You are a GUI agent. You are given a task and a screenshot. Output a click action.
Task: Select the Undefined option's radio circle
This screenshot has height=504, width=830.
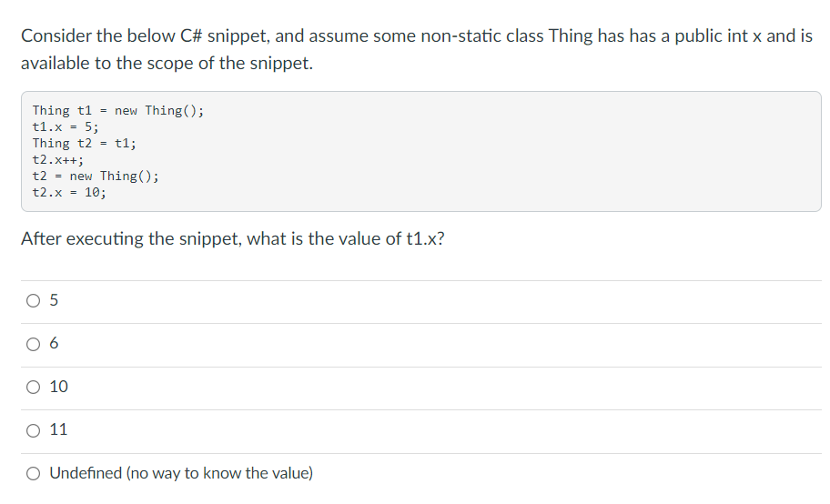(34, 473)
